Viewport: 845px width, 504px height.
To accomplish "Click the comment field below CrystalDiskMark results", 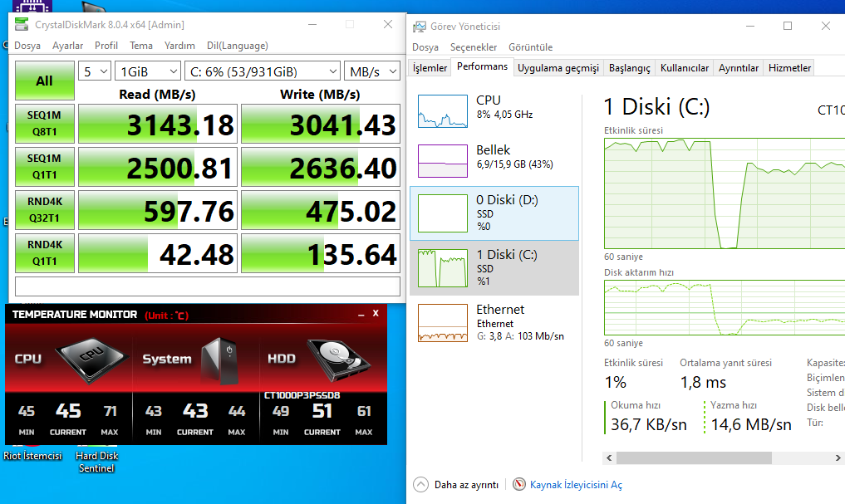I will pos(208,286).
